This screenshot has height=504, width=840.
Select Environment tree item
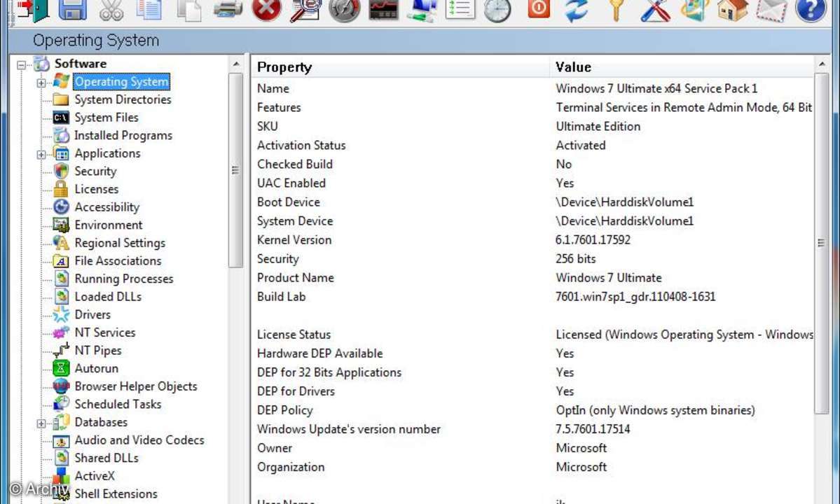[x=108, y=225]
